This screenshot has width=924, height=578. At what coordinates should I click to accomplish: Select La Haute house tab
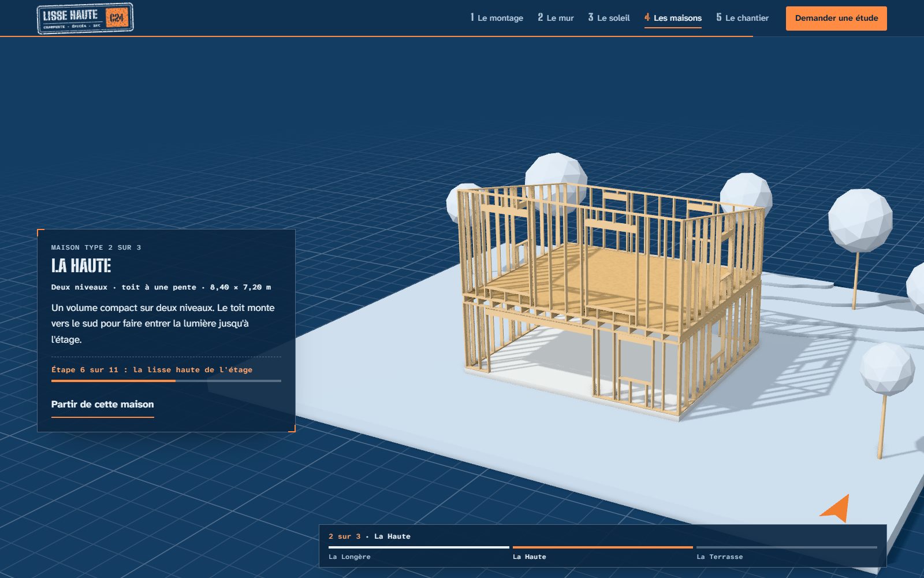(602, 553)
